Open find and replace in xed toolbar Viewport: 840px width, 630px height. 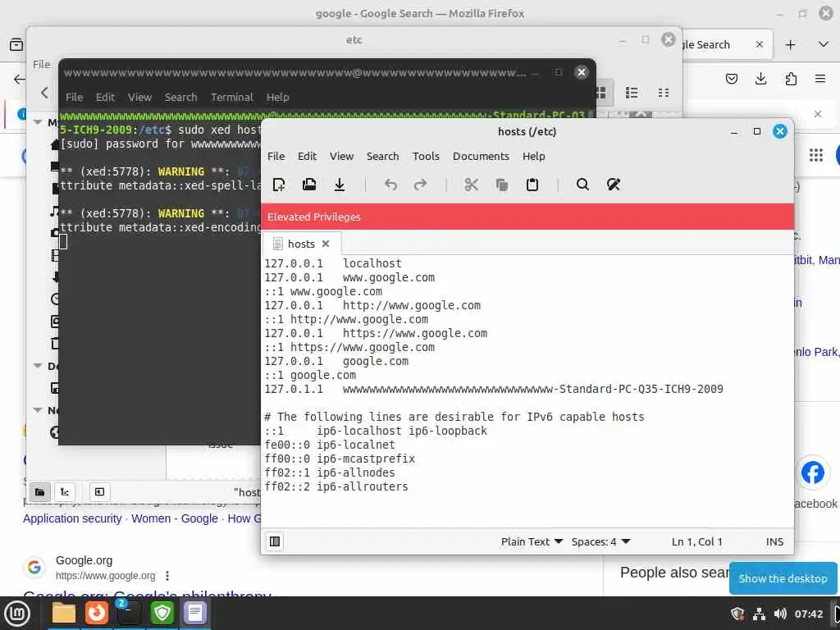(x=614, y=185)
